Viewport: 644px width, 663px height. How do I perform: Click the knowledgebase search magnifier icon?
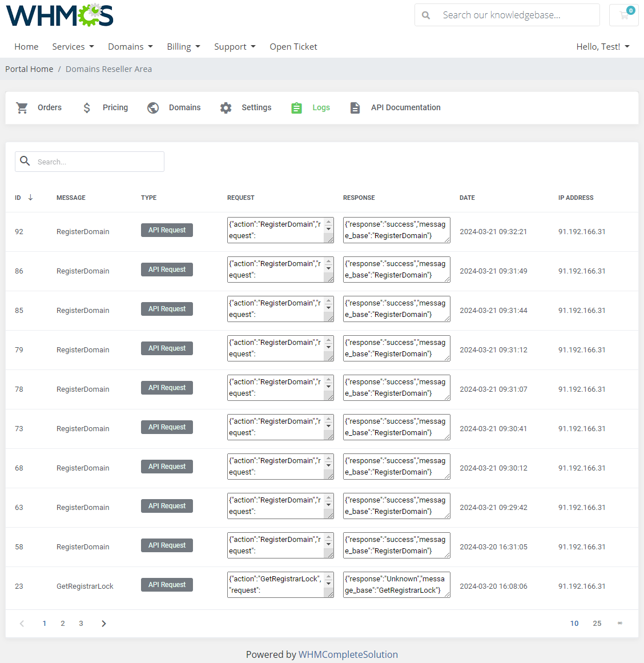coord(426,15)
